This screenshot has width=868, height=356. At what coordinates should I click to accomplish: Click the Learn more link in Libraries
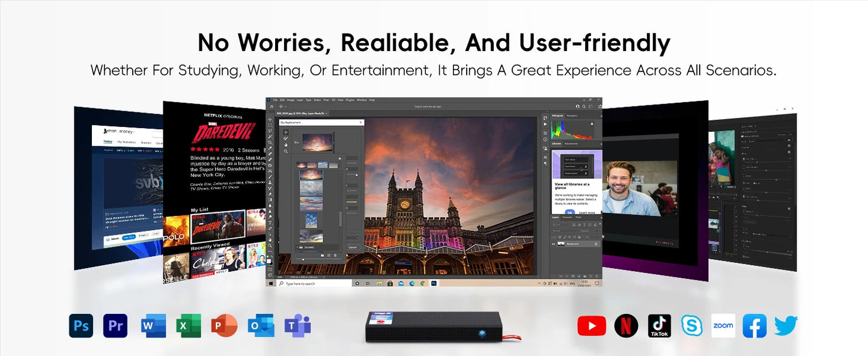tap(587, 212)
